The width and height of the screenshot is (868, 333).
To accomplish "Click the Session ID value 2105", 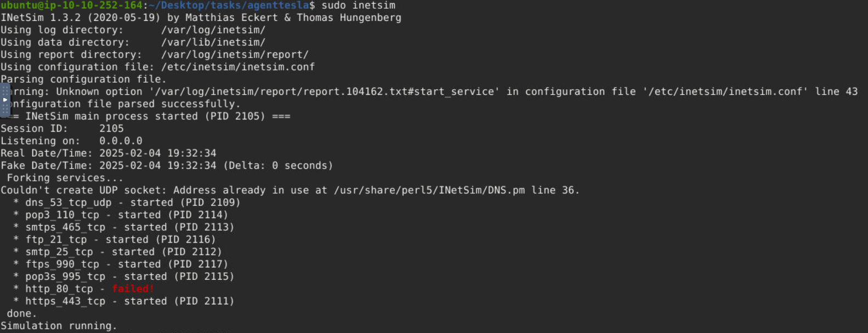I will coord(111,129).
